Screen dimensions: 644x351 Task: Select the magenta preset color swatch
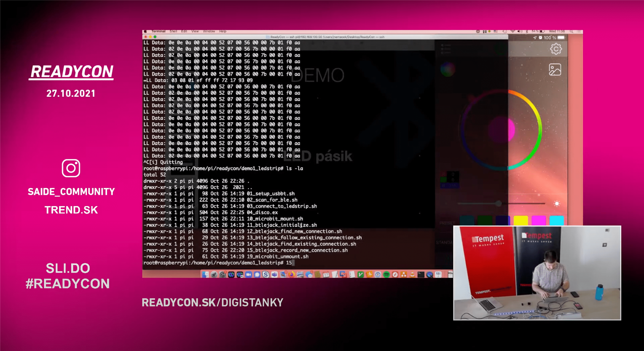(x=539, y=221)
